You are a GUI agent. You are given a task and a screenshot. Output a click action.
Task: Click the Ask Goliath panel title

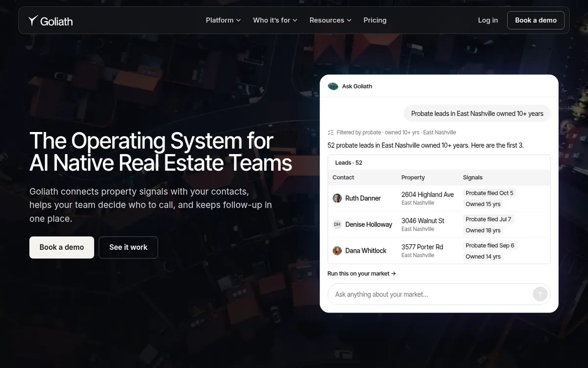357,86
